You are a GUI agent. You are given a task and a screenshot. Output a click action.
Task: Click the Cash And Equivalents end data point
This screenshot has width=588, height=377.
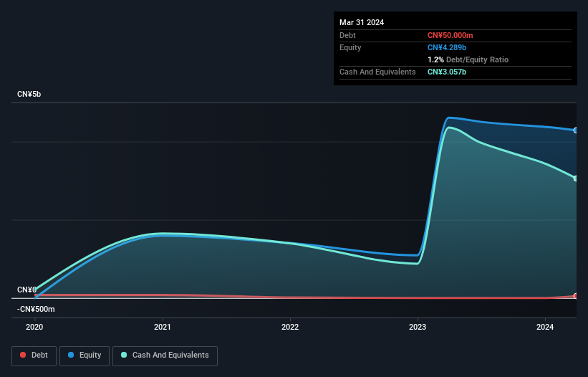[x=576, y=178]
